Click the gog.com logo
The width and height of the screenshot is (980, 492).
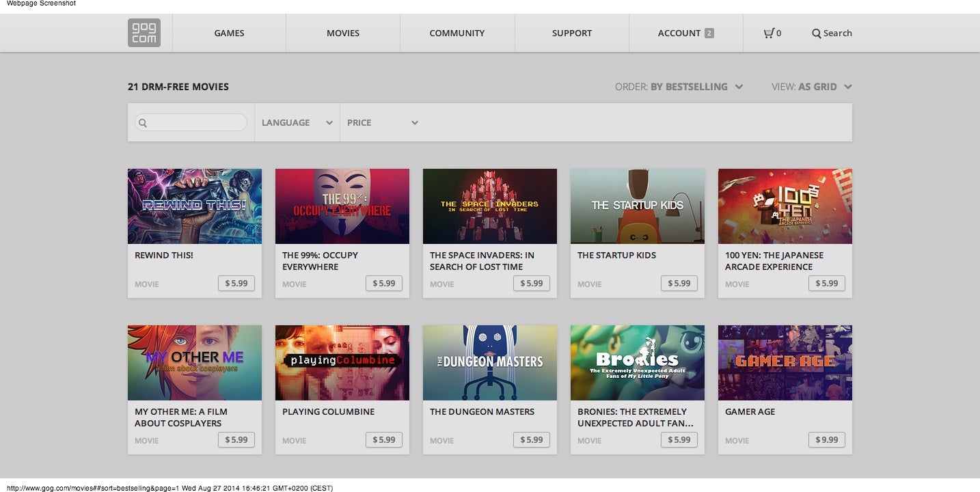pyautogui.click(x=144, y=33)
